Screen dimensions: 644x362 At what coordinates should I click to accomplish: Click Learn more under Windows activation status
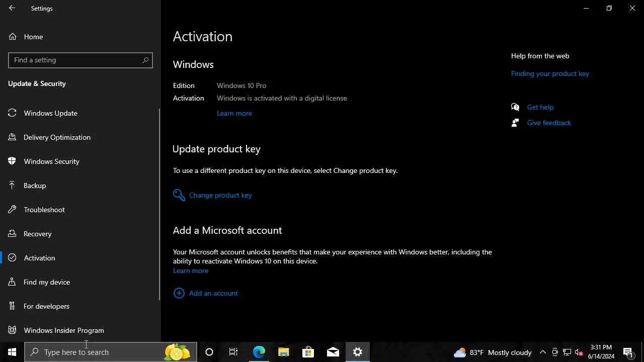[x=234, y=113]
